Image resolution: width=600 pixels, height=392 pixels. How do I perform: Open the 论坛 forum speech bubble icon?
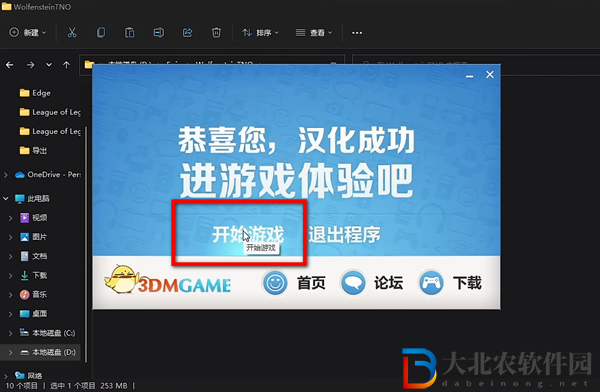[x=353, y=283]
